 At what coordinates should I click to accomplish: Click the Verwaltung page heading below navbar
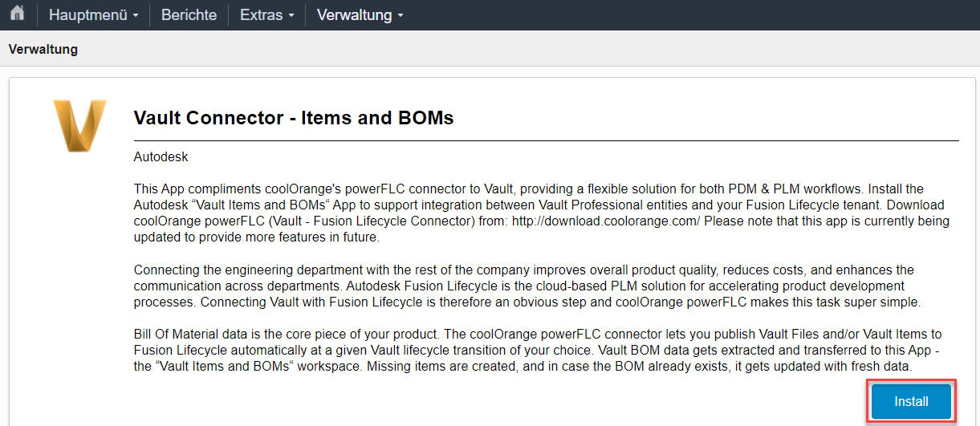tap(43, 49)
